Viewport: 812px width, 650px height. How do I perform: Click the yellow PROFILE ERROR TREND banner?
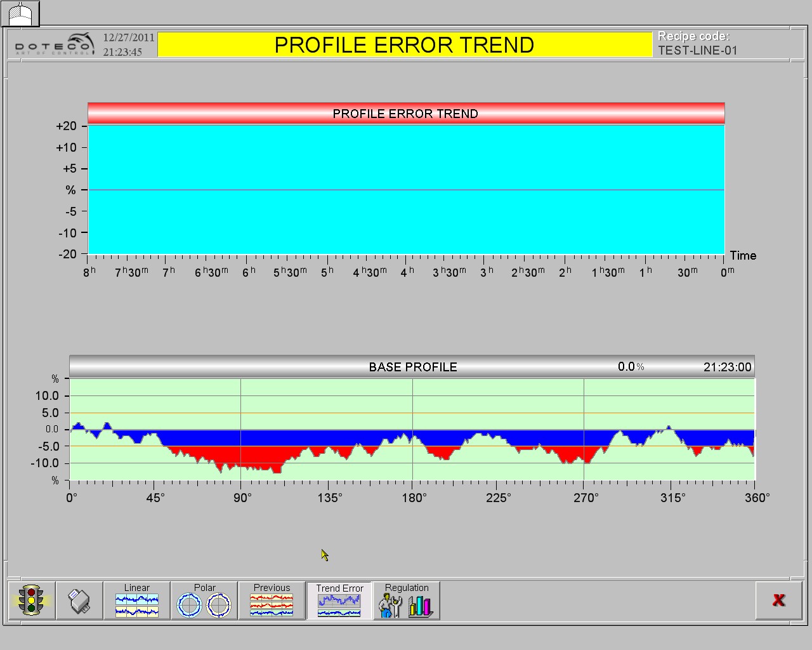tap(405, 45)
